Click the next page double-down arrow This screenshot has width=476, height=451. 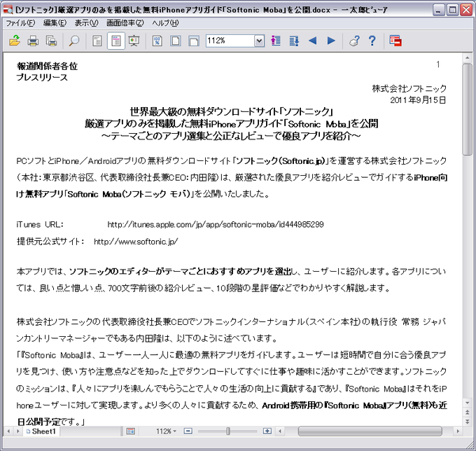pos(467,422)
